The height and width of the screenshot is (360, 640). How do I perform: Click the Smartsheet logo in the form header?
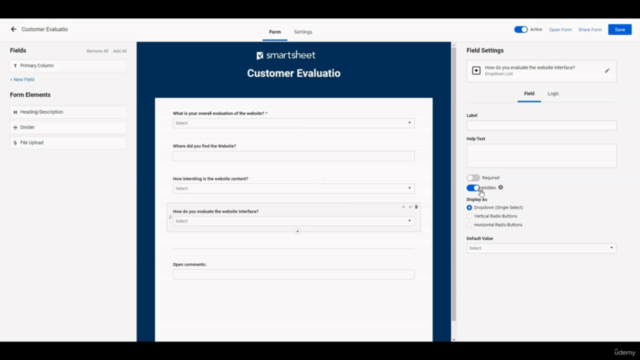pyautogui.click(x=286, y=55)
